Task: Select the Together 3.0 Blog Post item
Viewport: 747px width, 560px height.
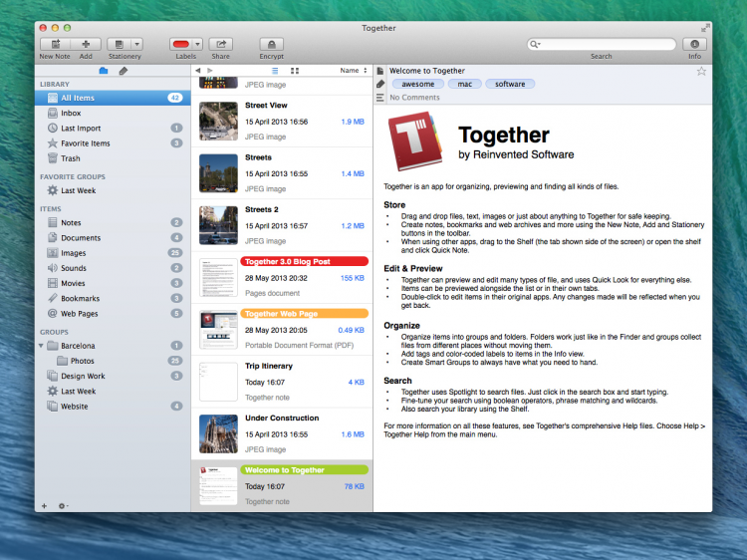Action: pos(282,277)
